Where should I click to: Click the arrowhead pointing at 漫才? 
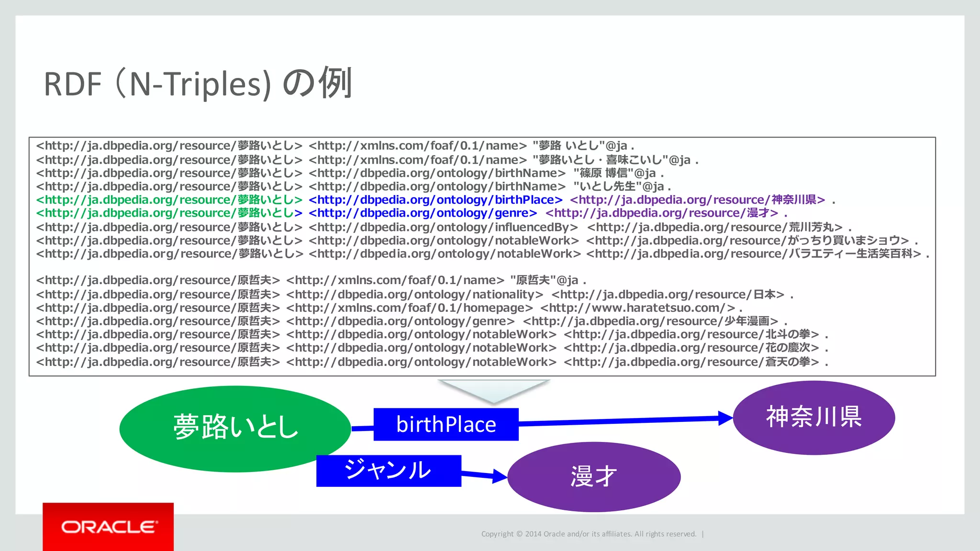coord(499,476)
